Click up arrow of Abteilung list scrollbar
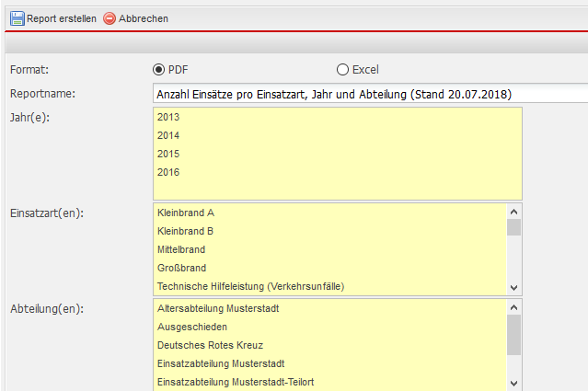Viewport: 588px width, 391px height. [x=513, y=306]
